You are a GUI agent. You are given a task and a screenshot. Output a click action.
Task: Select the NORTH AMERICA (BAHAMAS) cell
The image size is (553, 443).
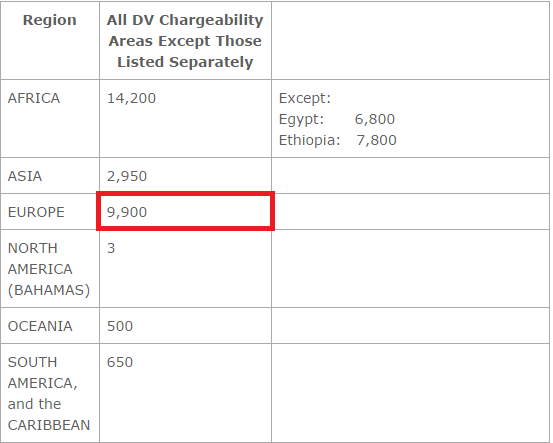pyautogui.click(x=49, y=269)
